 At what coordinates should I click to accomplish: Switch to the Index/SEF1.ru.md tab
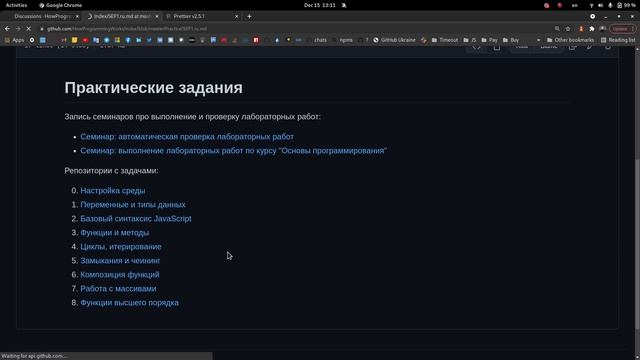pos(121,16)
